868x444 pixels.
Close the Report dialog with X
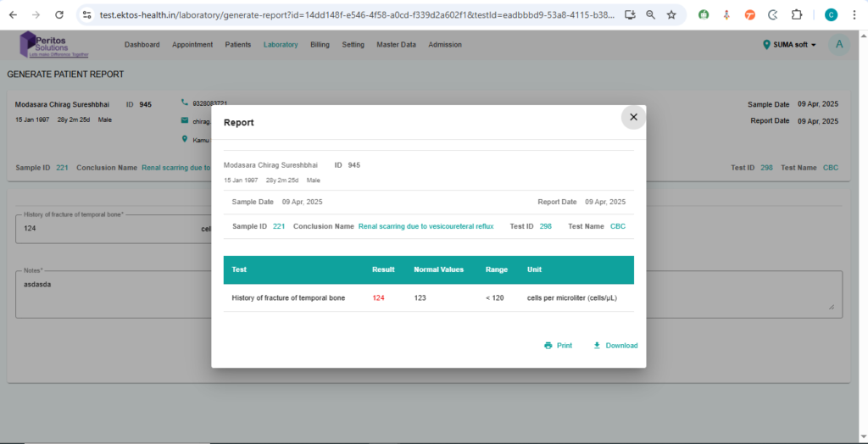pos(633,117)
